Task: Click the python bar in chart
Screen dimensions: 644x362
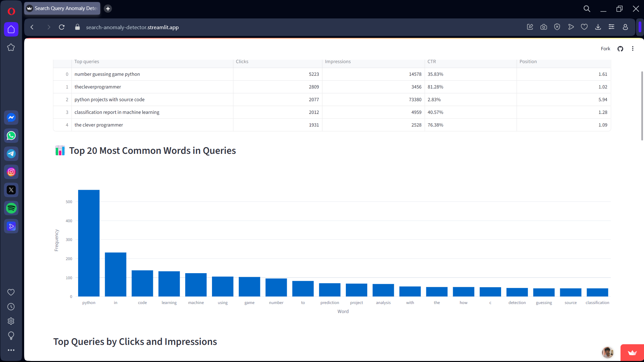Action: click(x=89, y=243)
